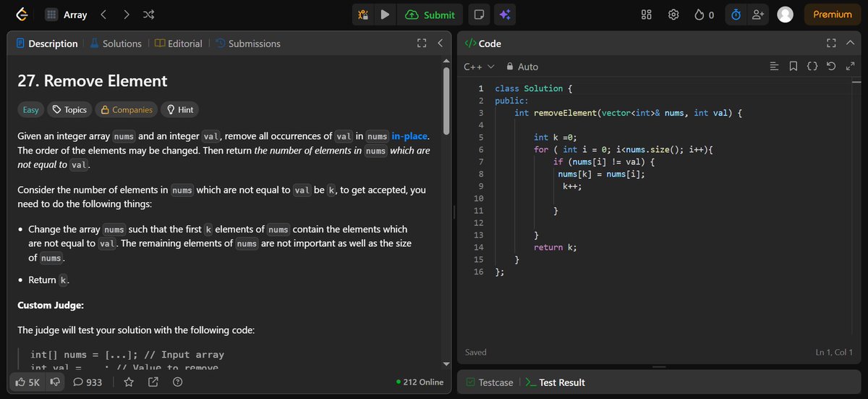Toggle fullscreen code editor icon

click(850, 67)
